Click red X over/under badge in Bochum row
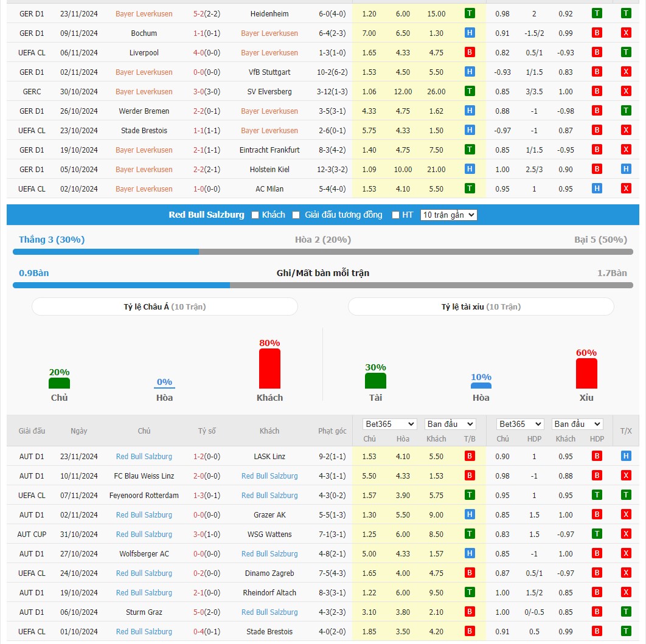646x644 pixels. (x=626, y=32)
